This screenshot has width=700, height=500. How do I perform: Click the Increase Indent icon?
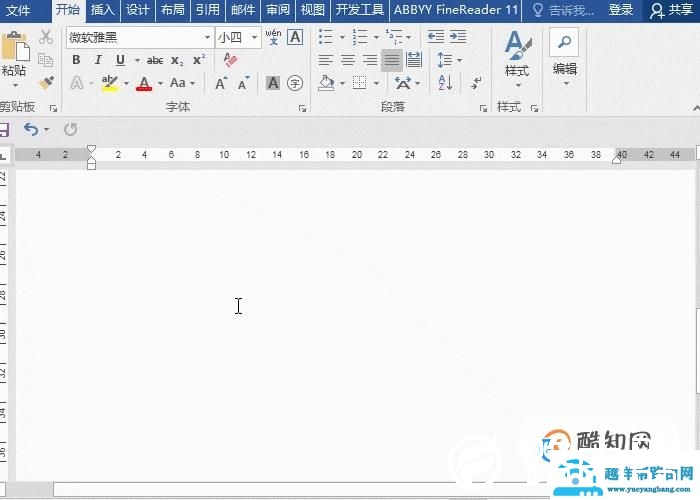(x=457, y=37)
